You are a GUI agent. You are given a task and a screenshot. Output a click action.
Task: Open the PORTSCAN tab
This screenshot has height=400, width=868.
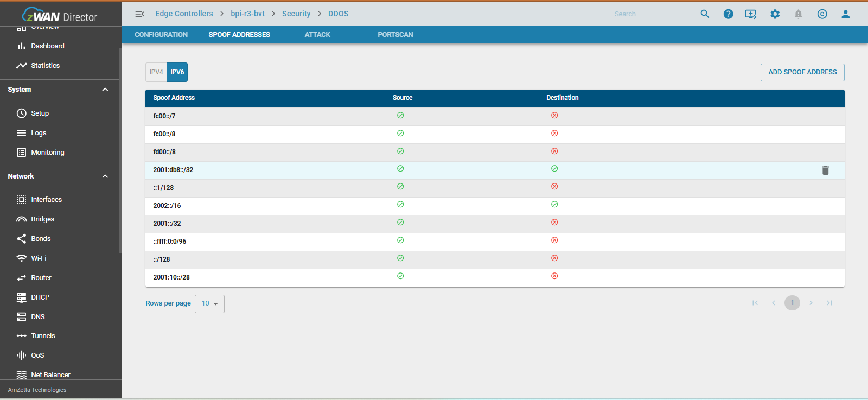[395, 35]
